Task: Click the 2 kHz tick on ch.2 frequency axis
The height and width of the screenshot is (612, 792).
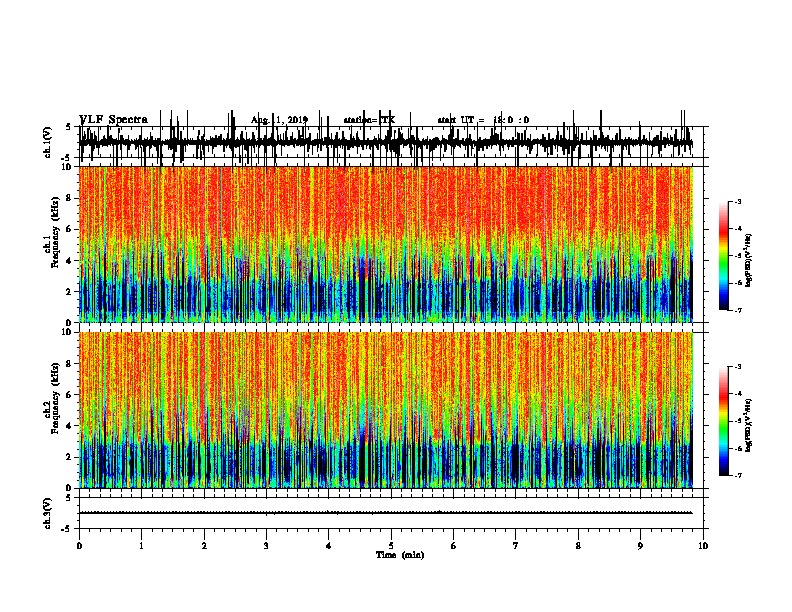Action: coord(70,457)
